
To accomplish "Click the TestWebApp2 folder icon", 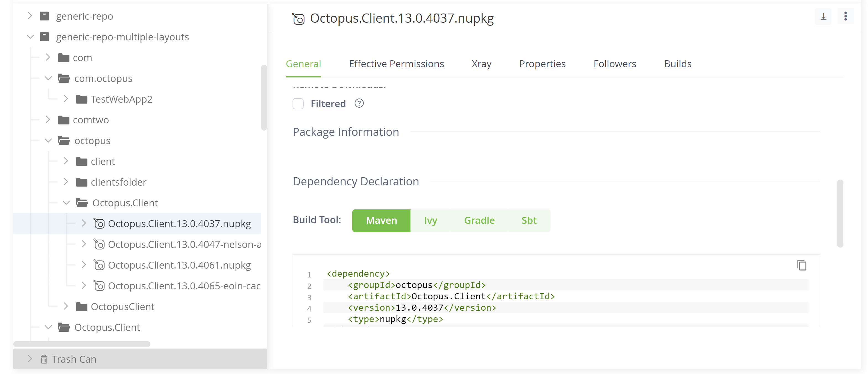I will point(82,99).
